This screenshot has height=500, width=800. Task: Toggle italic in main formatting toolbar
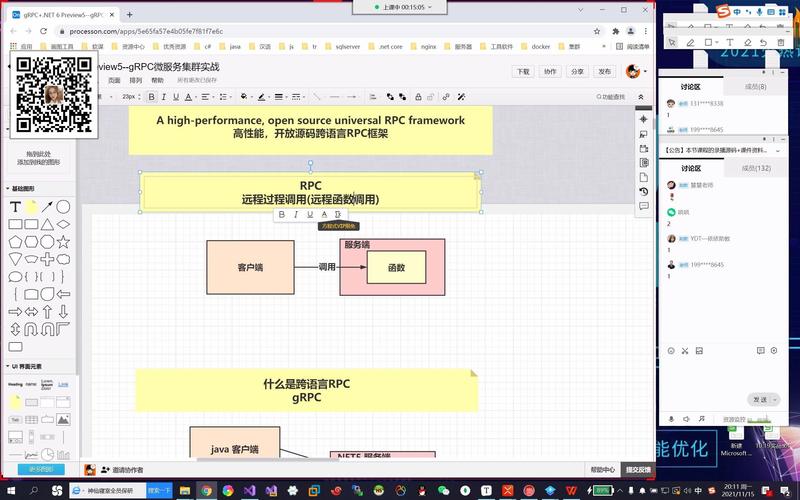(164, 97)
